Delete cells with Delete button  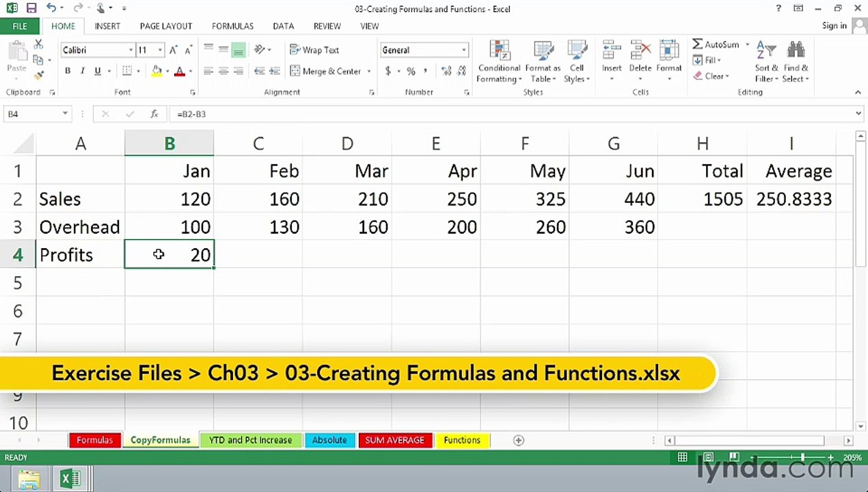click(640, 62)
